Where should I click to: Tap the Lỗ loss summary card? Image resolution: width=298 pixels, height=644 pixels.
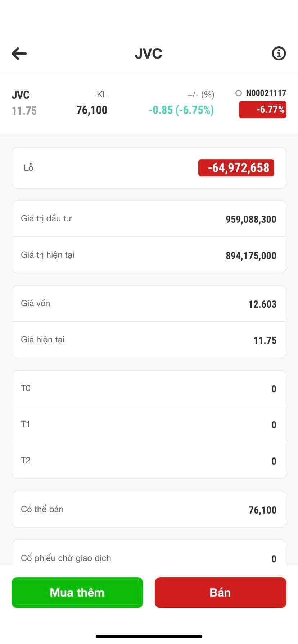click(108, 168)
